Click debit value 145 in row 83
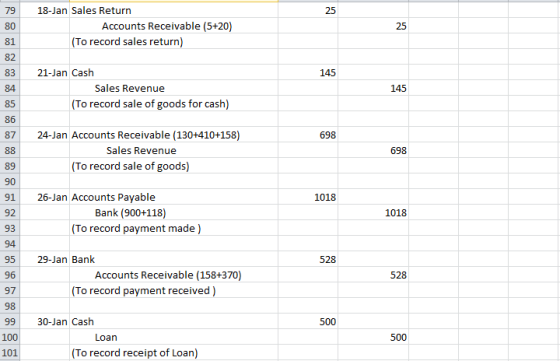 (308, 72)
